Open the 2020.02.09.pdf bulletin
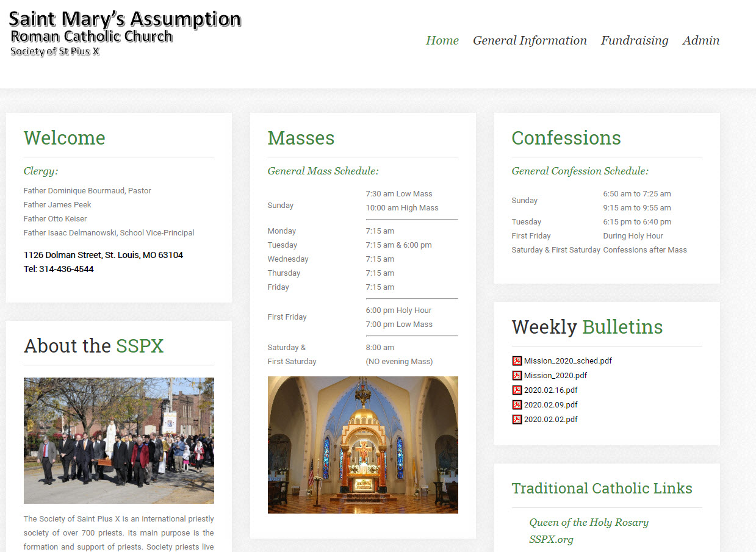Viewport: 756px width, 552px height. tap(551, 405)
